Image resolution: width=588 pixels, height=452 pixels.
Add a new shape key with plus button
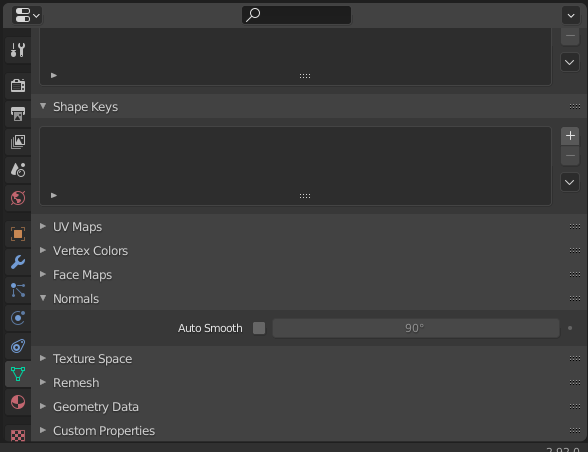point(570,135)
